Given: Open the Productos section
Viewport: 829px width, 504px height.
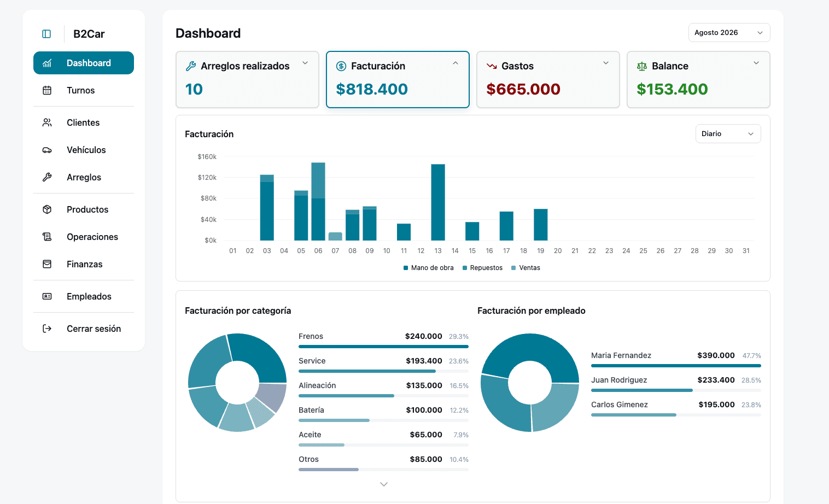Looking at the screenshot, I should [x=84, y=209].
